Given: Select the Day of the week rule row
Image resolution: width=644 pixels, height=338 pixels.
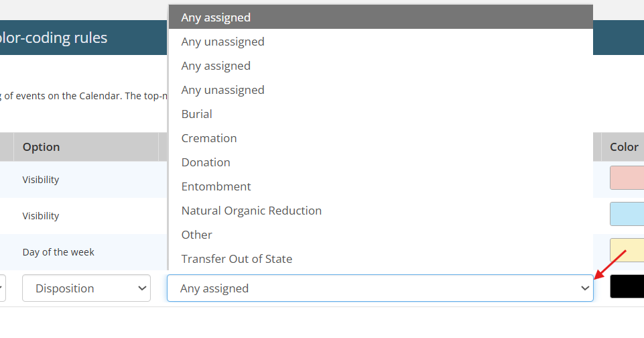Looking at the screenshot, I should (58, 252).
